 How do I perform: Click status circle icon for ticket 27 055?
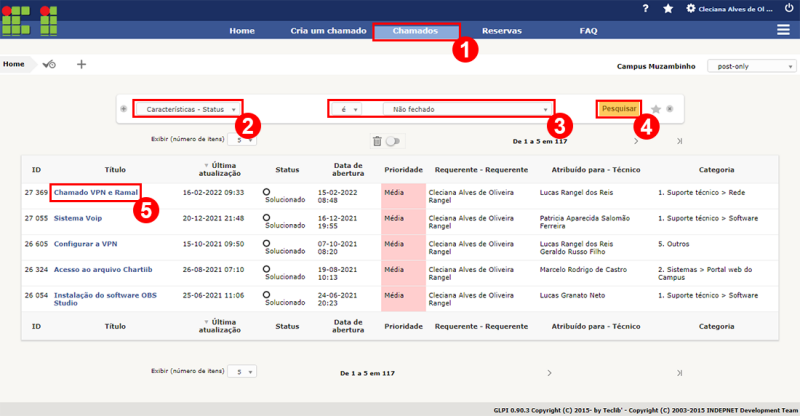point(266,217)
